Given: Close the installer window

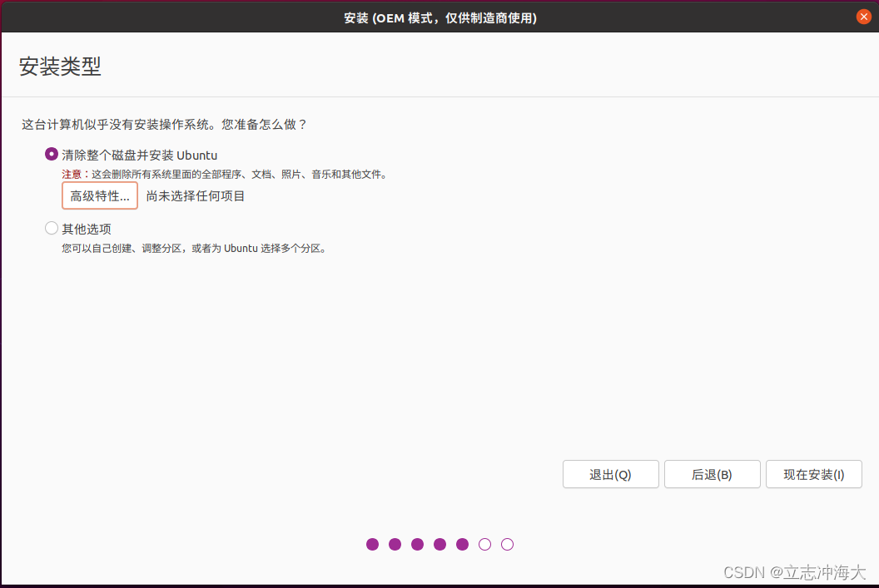Looking at the screenshot, I should (863, 17).
